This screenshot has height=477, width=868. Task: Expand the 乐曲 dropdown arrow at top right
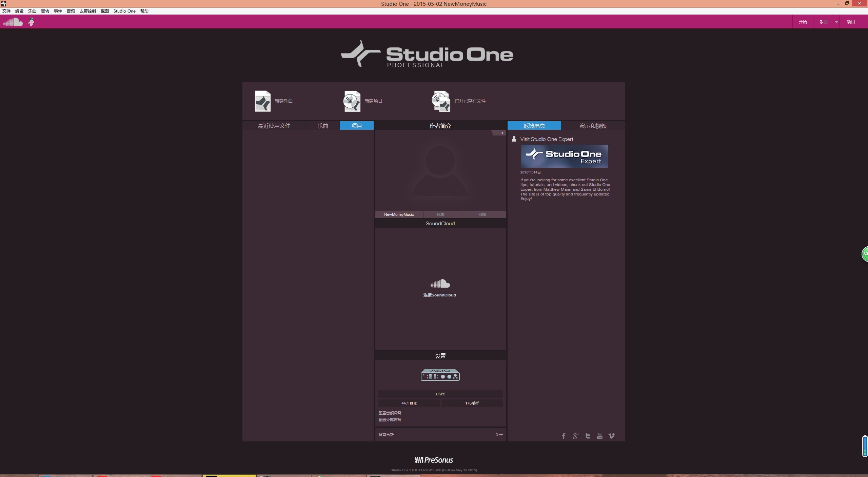(836, 22)
